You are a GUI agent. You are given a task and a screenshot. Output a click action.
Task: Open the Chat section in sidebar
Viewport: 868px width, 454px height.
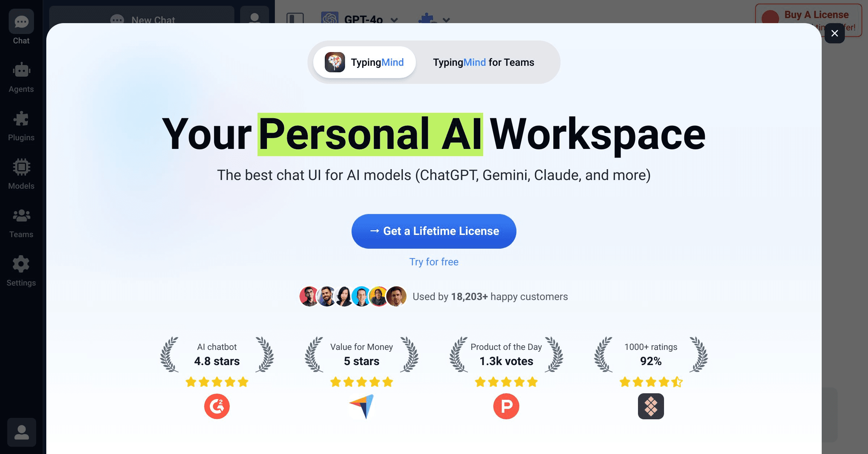pos(21,27)
